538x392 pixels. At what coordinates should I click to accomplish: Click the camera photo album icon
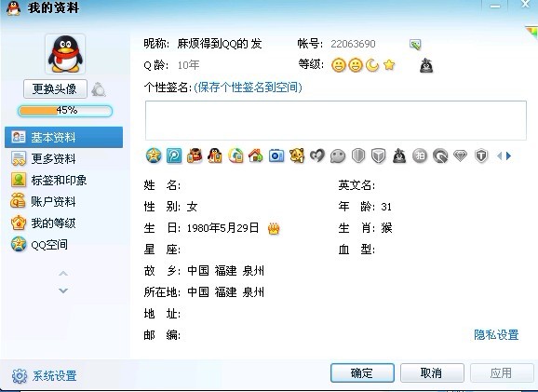(x=276, y=155)
